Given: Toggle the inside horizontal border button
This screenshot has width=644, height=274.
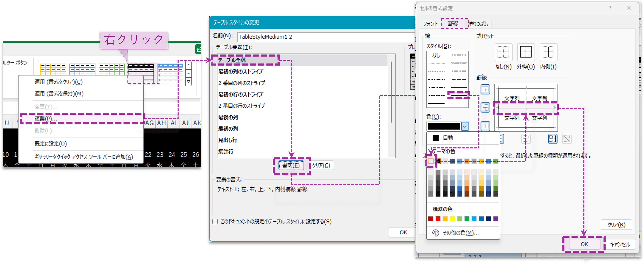Looking at the screenshot, I should point(485,108).
